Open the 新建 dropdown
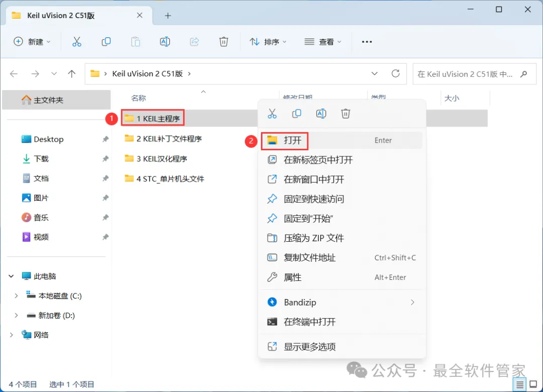The height and width of the screenshot is (392, 543). tap(32, 42)
